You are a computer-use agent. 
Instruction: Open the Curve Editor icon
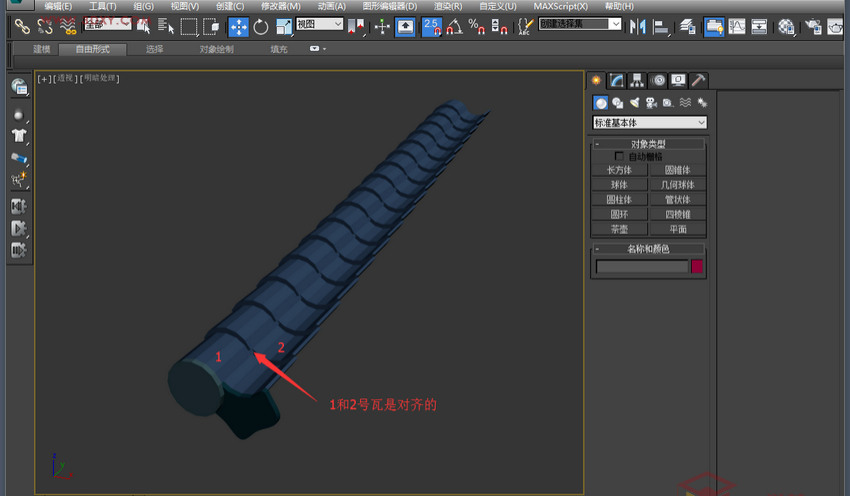click(737, 26)
